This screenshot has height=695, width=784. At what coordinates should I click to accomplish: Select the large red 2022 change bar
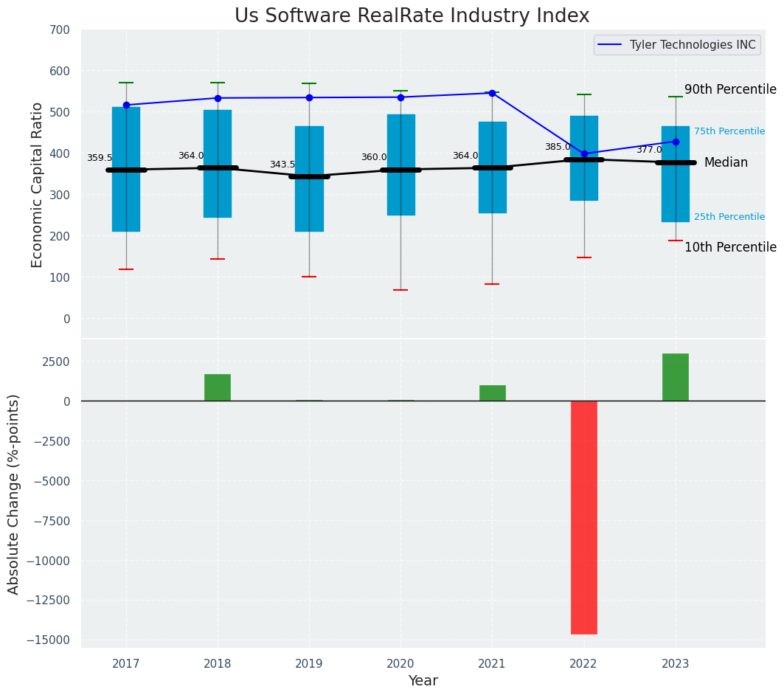pyautogui.click(x=583, y=516)
